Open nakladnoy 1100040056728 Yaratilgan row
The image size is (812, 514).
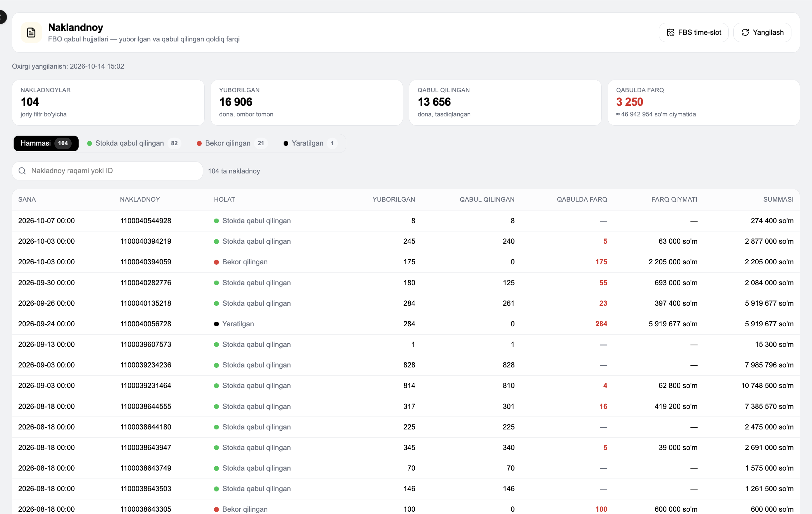point(406,324)
